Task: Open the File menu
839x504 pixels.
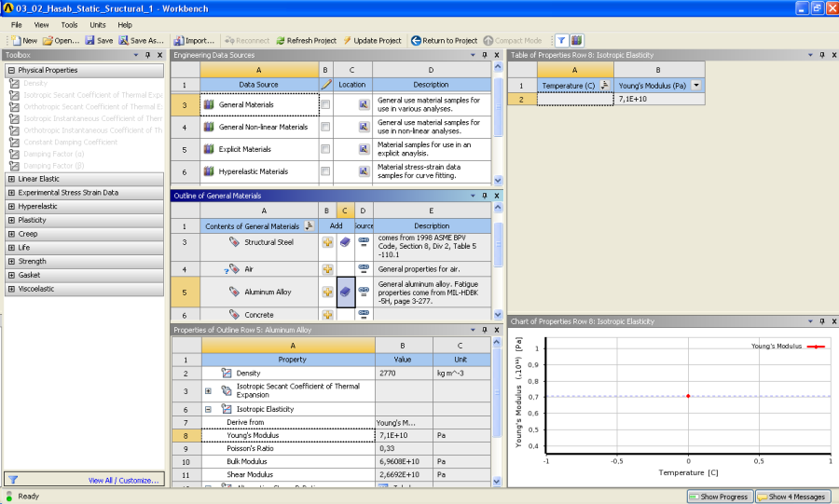Action: point(17,25)
